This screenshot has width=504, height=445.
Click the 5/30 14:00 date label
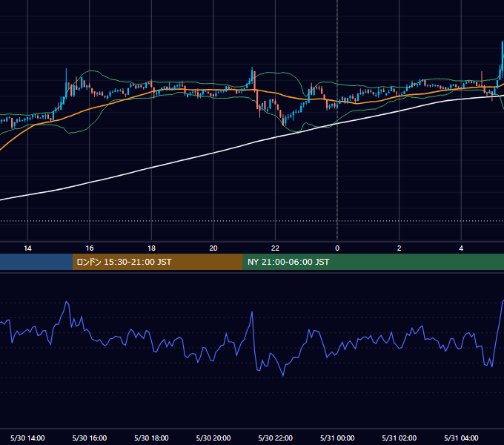pyautogui.click(x=27, y=438)
